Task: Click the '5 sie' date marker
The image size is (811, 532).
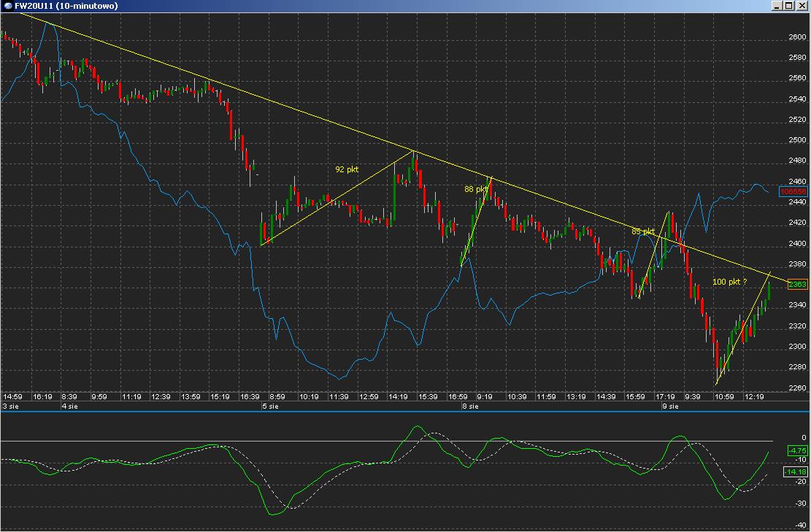Action: point(270,406)
